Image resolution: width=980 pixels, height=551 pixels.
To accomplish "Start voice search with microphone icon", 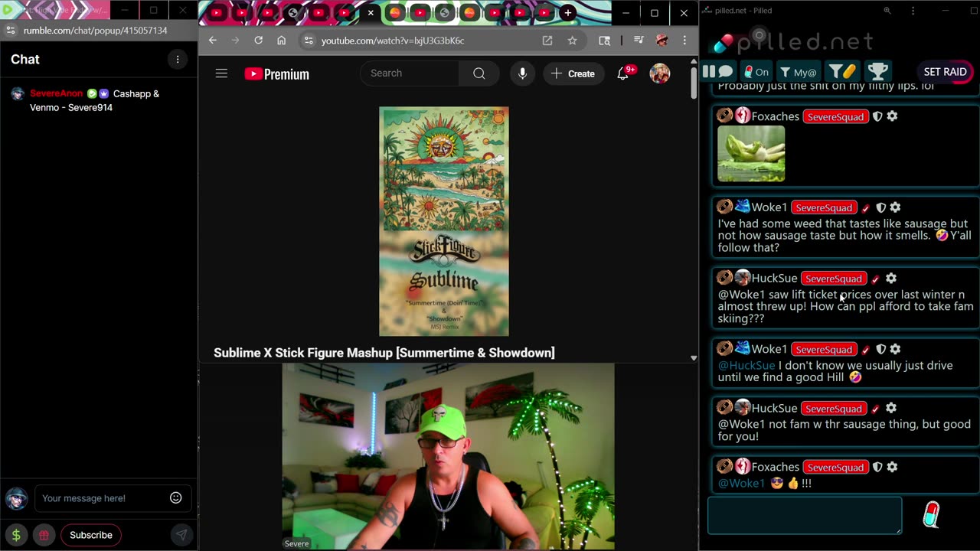I will [x=522, y=73].
